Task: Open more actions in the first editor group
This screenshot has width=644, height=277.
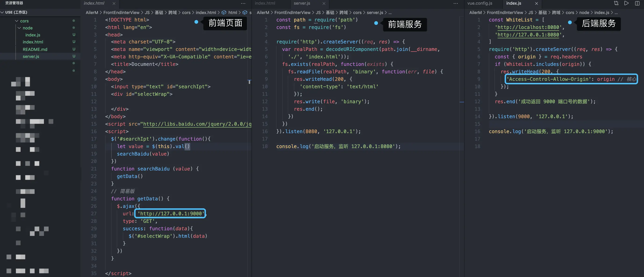Action: tap(243, 3)
